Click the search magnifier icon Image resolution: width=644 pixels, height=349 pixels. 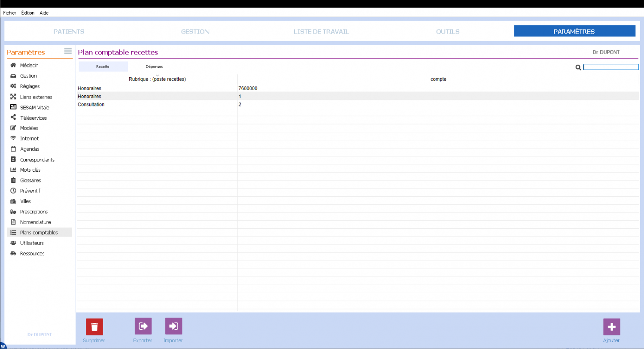[578, 67]
